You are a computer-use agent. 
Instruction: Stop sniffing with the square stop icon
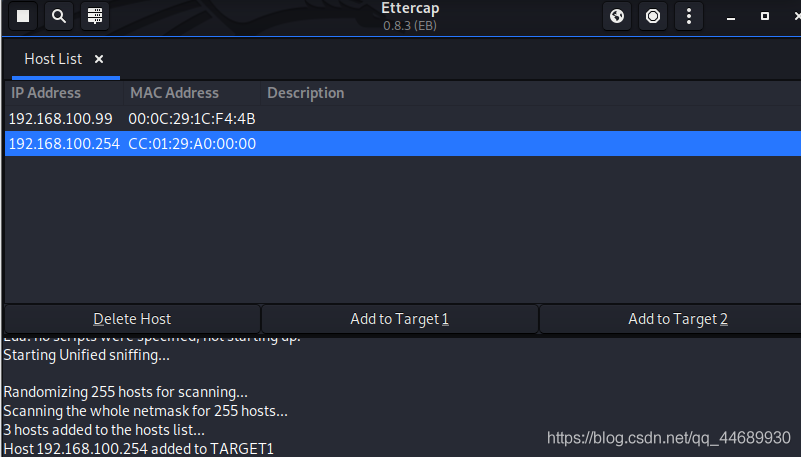tap(23, 16)
